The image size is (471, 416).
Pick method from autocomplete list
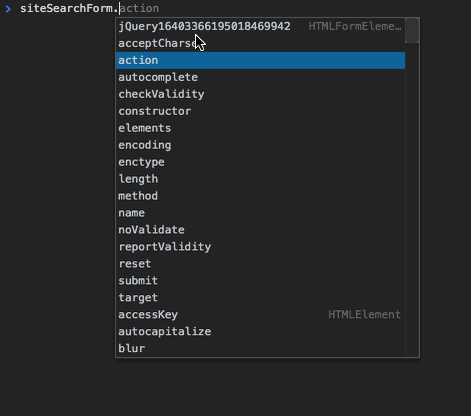[x=260, y=196]
